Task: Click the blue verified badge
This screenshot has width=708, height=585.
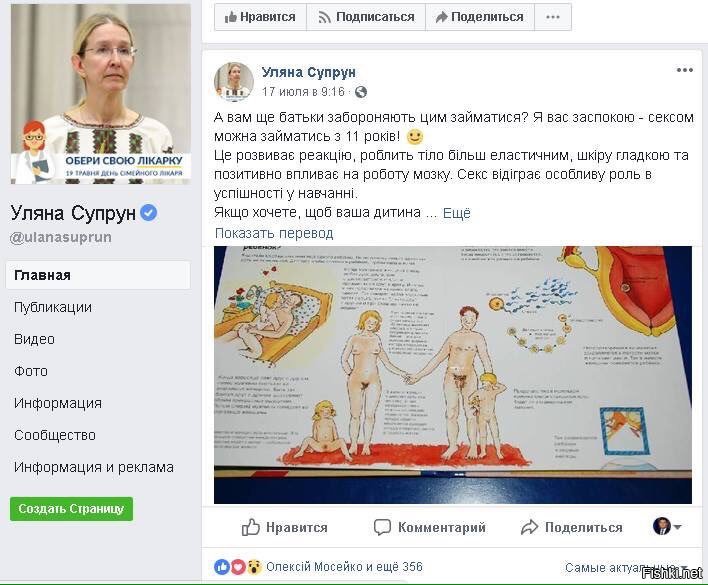Action: pyautogui.click(x=149, y=212)
